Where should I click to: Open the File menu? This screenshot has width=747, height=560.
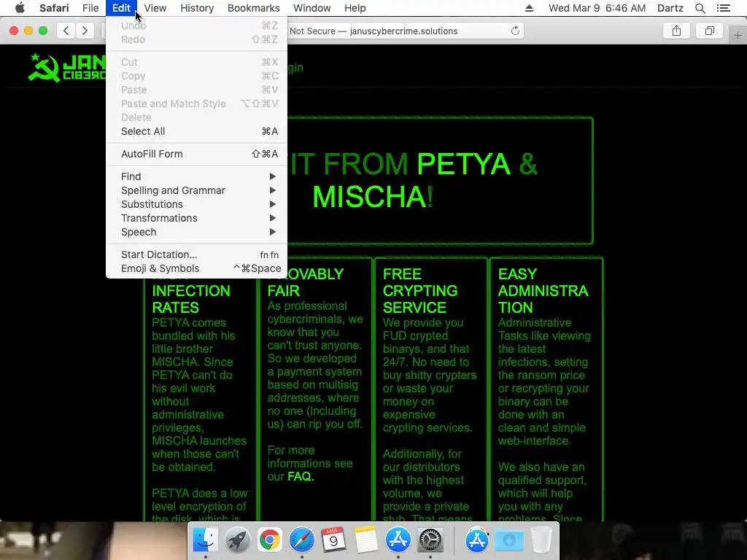click(x=90, y=8)
